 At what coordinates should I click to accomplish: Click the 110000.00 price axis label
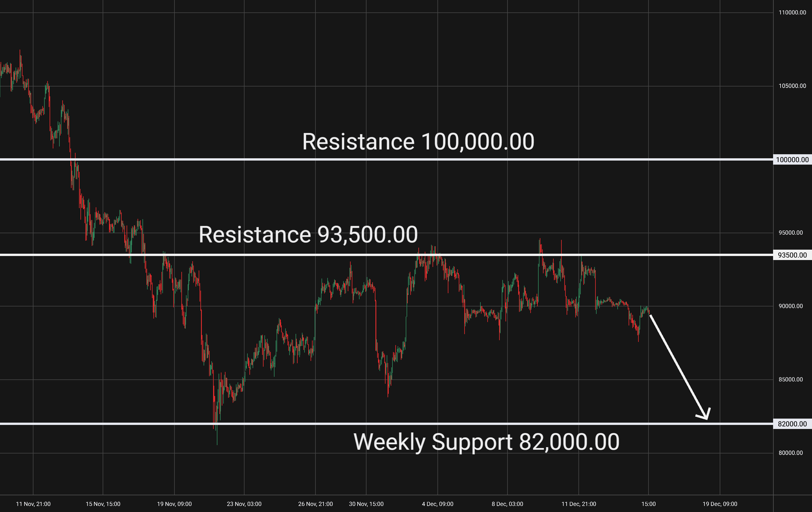tap(792, 12)
